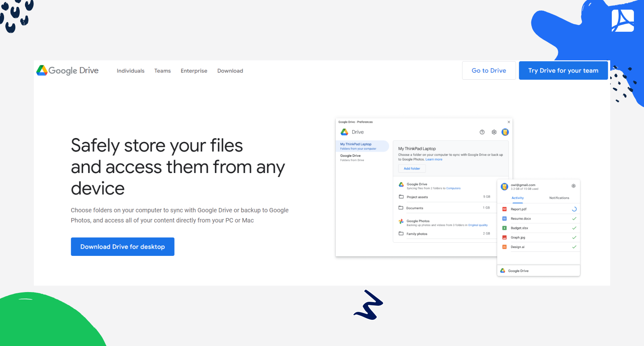Click Download Drive for desktop button

click(x=123, y=247)
